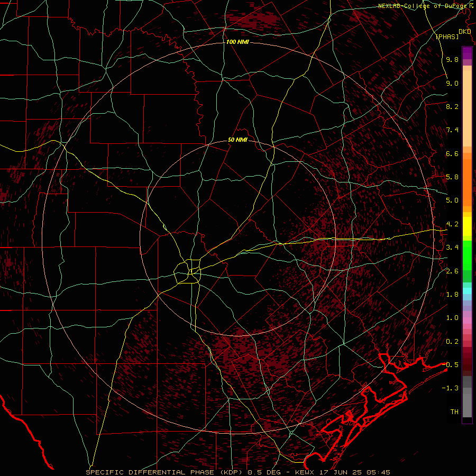The image size is (476, 476).
Task: Click the '6.6' color scale value
Action: point(452,153)
